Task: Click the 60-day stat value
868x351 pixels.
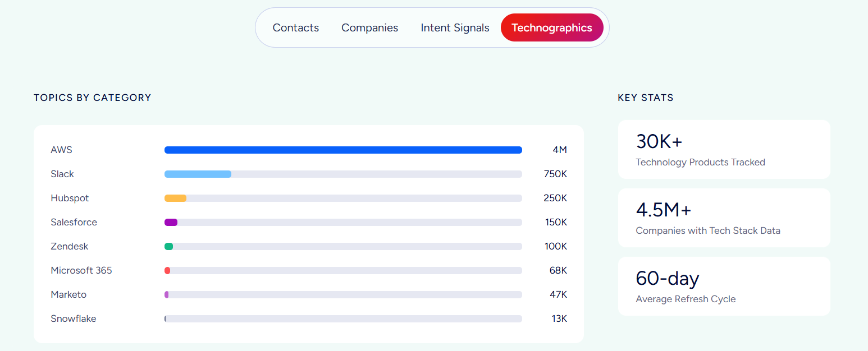Action: click(x=668, y=278)
